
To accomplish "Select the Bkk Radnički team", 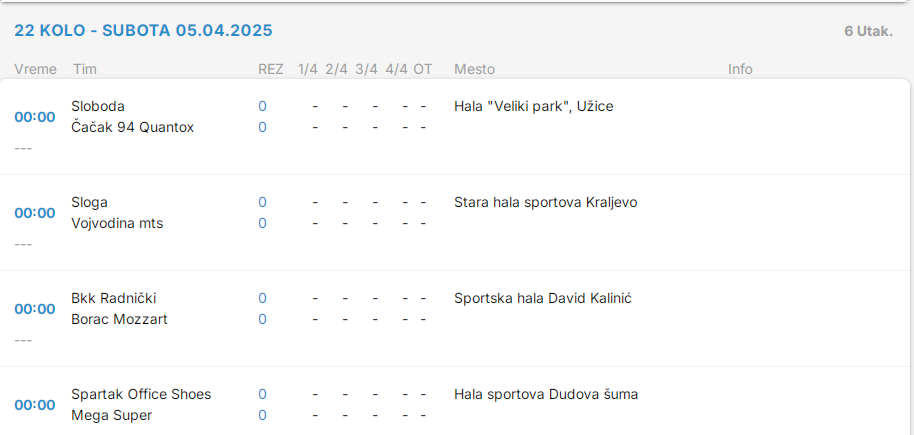I will (114, 298).
